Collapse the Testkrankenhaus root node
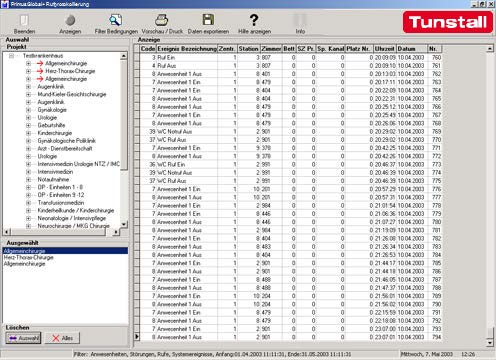This screenshot has height=360, width=496. (x=11, y=56)
